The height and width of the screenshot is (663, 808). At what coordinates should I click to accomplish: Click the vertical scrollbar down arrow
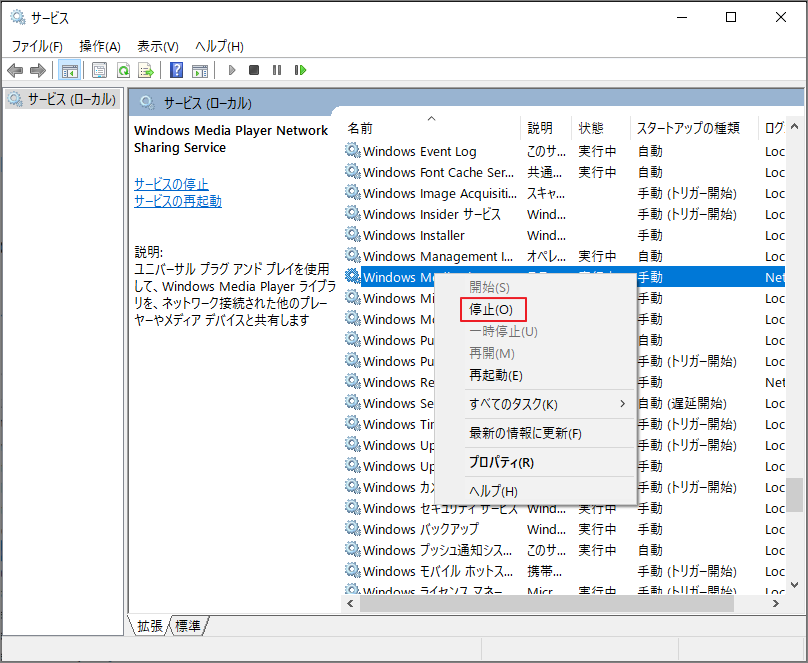794,585
